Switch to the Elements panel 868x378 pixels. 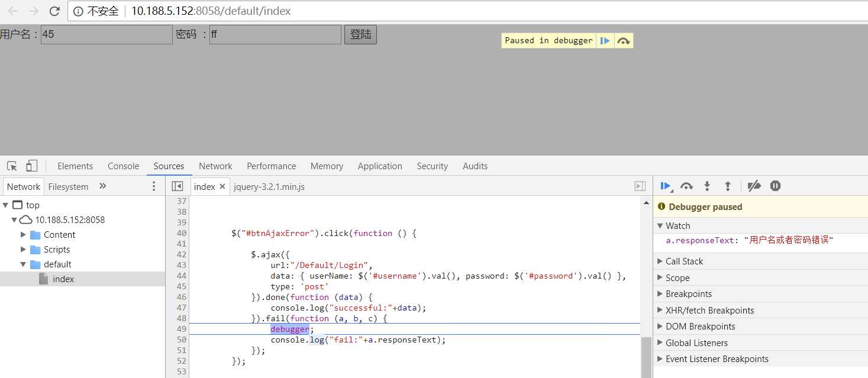coord(75,166)
